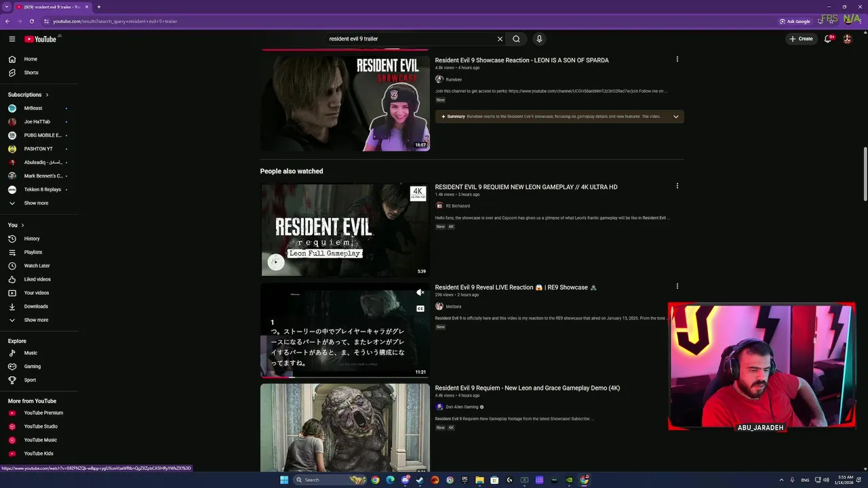This screenshot has height=488, width=868.
Task: Start voice search with microphone icon
Action: pos(539,39)
